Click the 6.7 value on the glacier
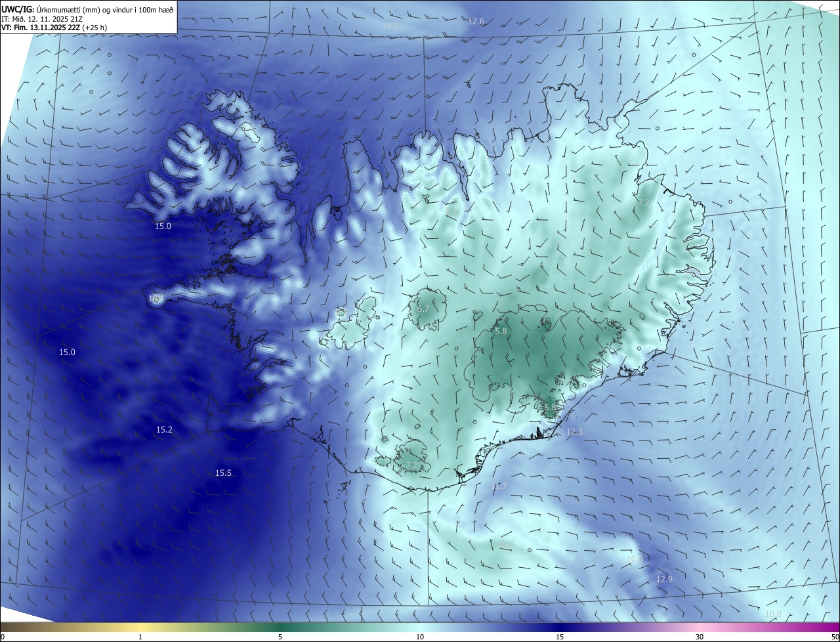 [x=423, y=309]
